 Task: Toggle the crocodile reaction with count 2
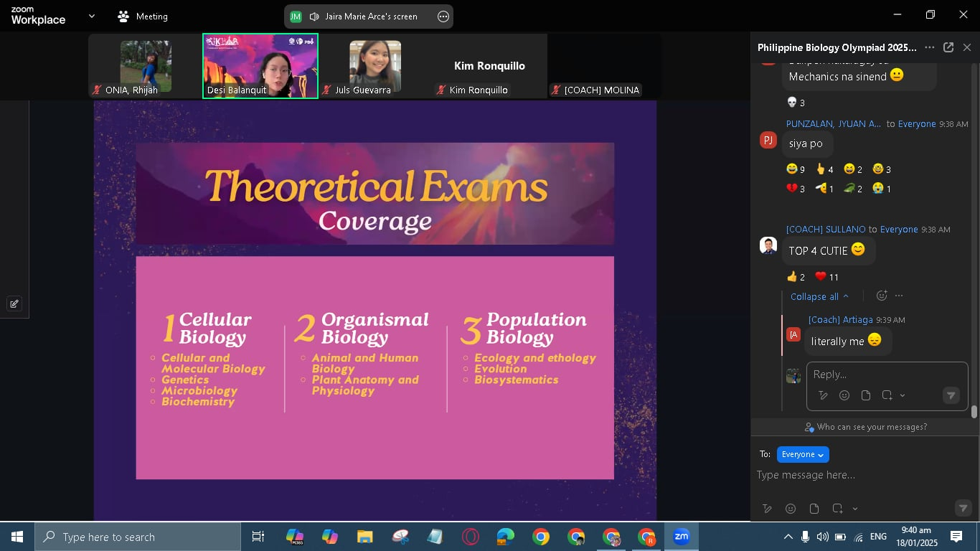[853, 189]
